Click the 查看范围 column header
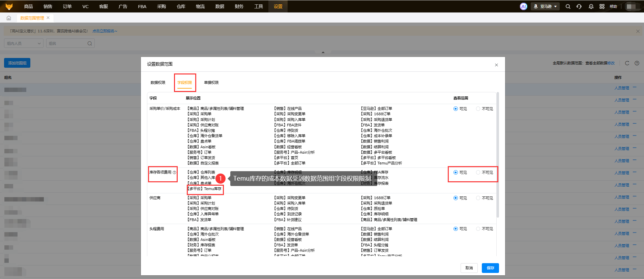The width and height of the screenshot is (644, 279). [461, 98]
